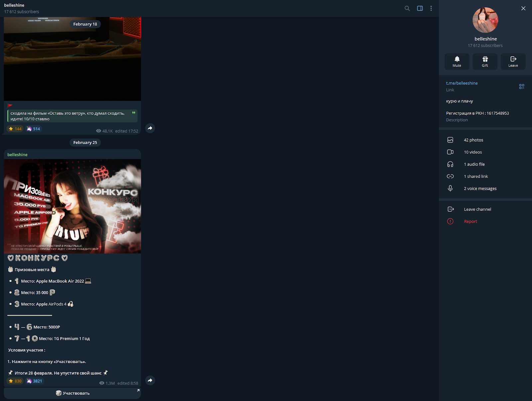Click the Участвовать participation button
Viewport: 532px width, 401px height.
(x=72, y=393)
